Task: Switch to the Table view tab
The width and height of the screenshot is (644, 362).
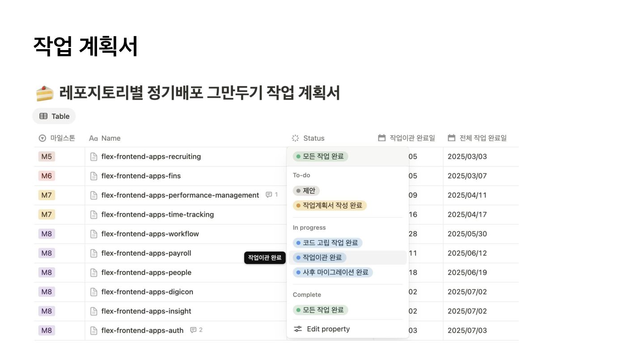Action: 54,116
